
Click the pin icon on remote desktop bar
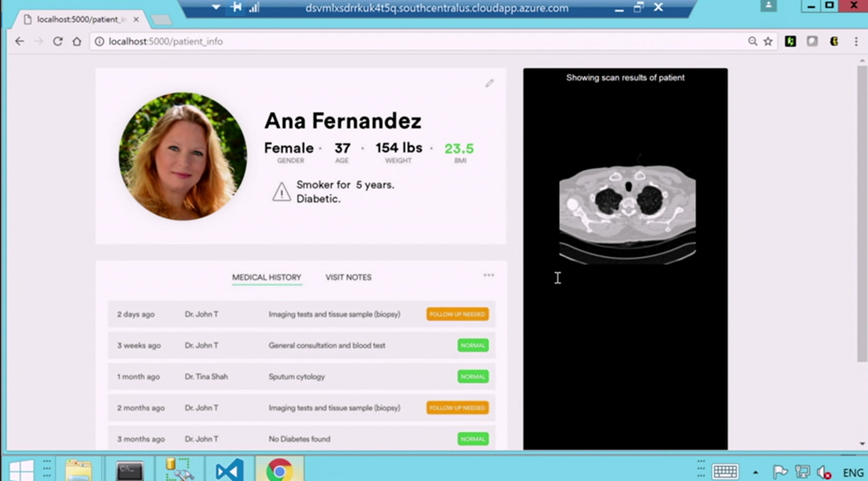tap(236, 8)
